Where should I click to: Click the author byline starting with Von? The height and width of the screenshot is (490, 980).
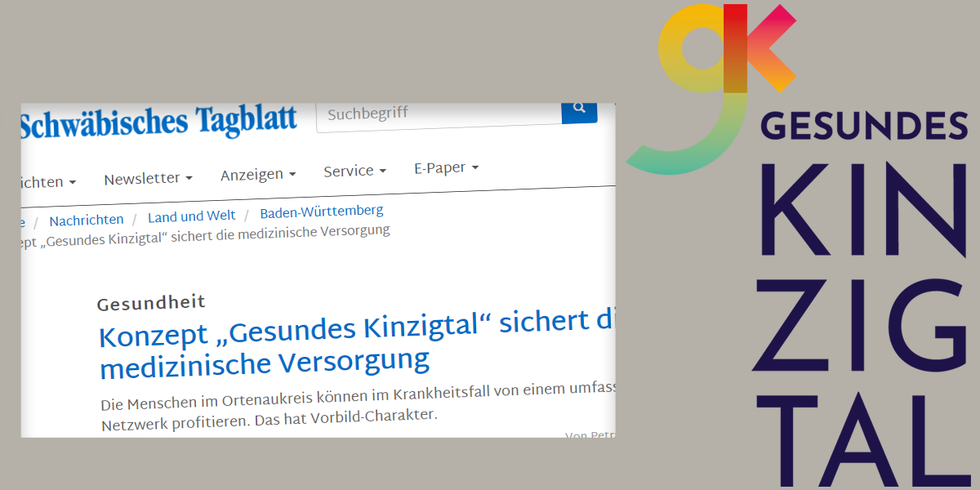[590, 436]
